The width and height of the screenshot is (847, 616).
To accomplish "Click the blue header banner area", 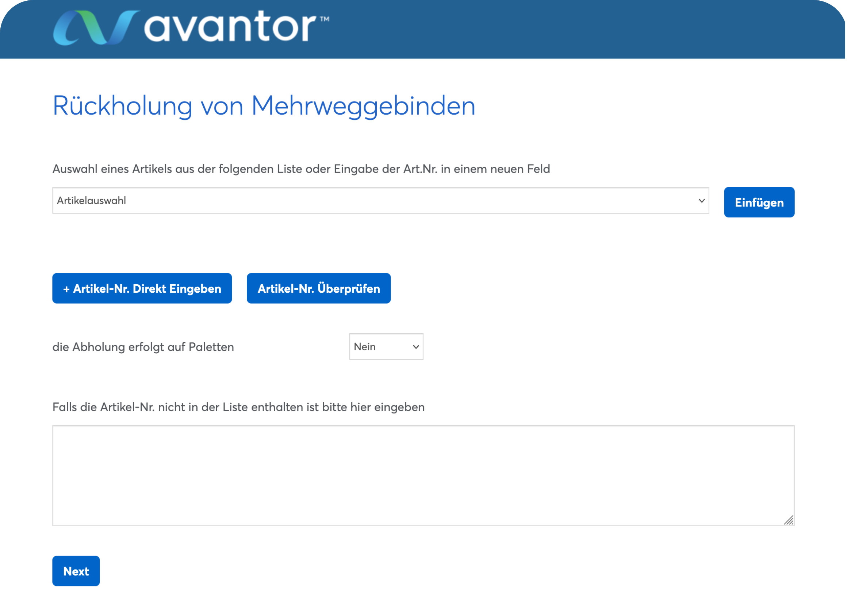I will (x=560, y=30).
